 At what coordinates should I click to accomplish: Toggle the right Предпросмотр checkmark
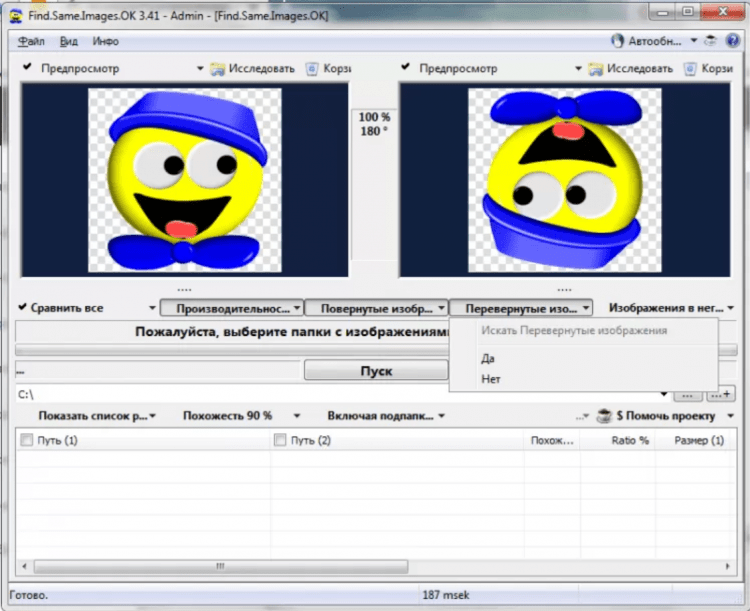click(406, 67)
